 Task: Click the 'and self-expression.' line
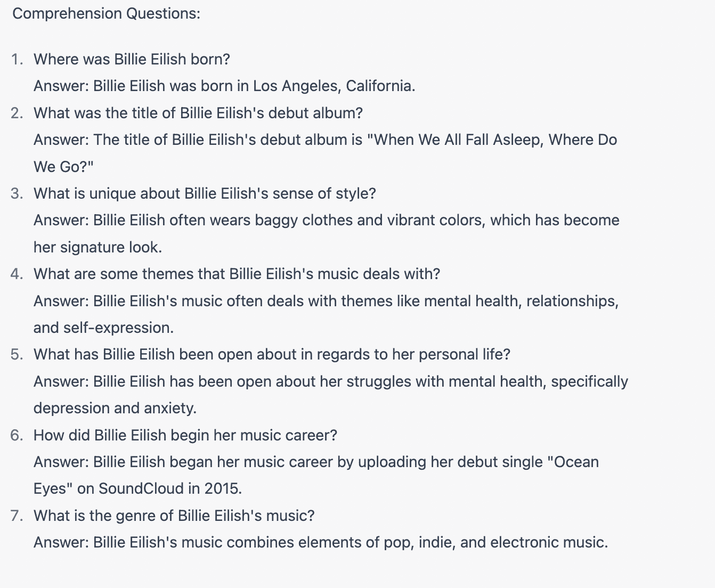[x=103, y=328]
